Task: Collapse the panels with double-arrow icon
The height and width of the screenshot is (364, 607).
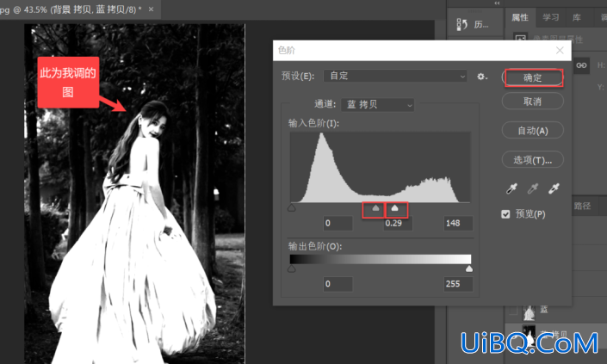Action: pyautogui.click(x=497, y=3)
